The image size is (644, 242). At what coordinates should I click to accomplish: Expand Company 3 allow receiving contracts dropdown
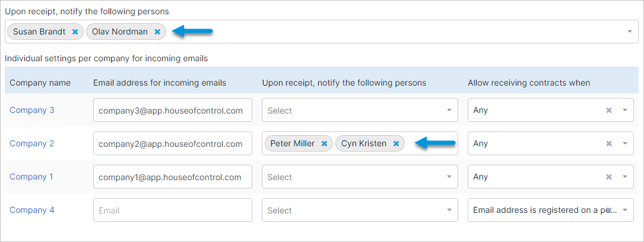[x=624, y=111]
